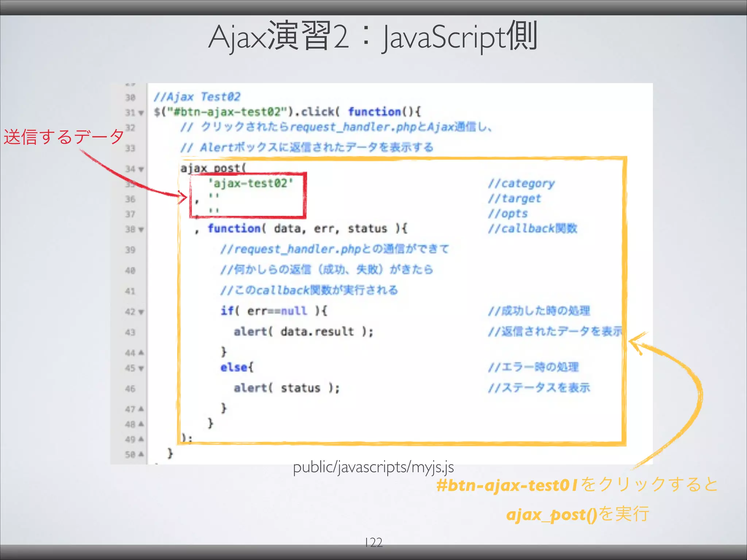
Task: Click line number 43 in gutter
Action: (130, 332)
